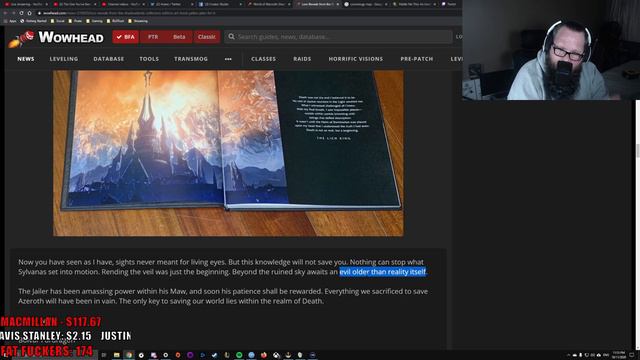Image resolution: width=640 pixels, height=360 pixels.
Task: Switch to the Twitter browser tab
Action: 170,4
